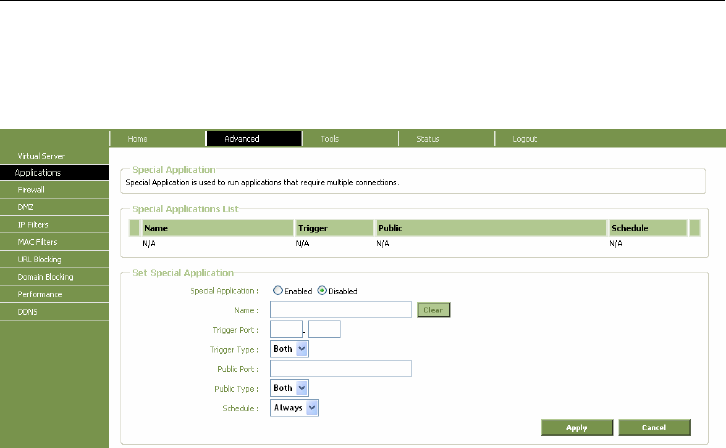The width and height of the screenshot is (726, 448).
Task: Open the Trigger Type dropdown
Action: click(290, 349)
